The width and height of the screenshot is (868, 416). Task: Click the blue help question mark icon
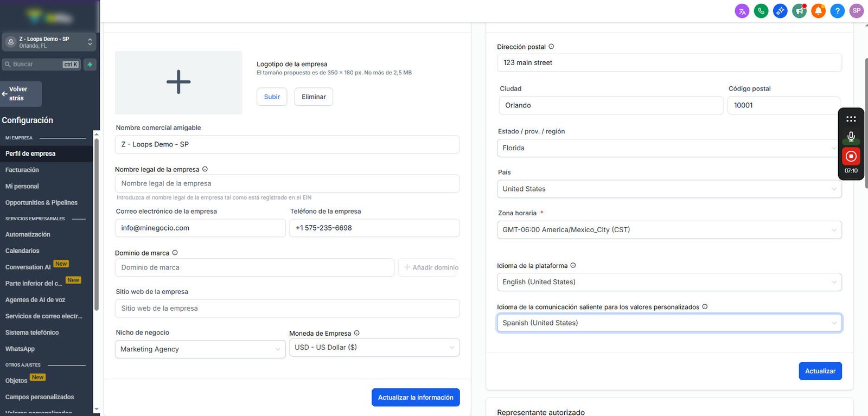tap(838, 11)
